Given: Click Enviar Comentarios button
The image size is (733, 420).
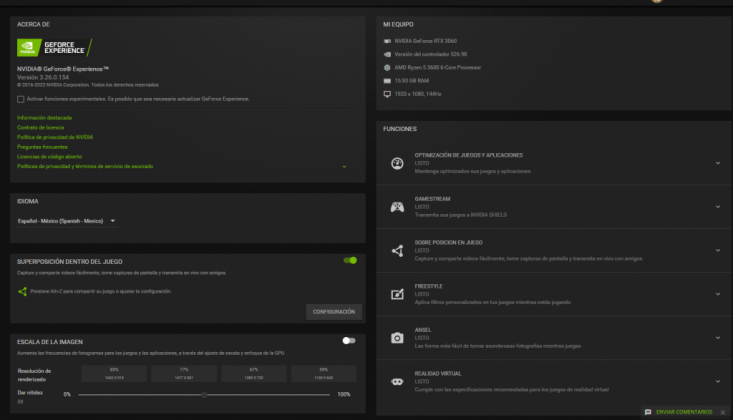Looking at the screenshot, I should coord(684,412).
